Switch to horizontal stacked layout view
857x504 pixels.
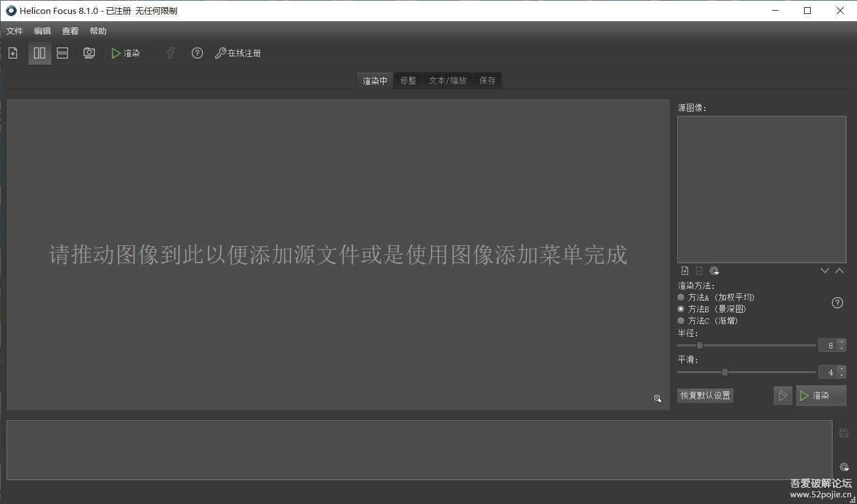pos(62,53)
